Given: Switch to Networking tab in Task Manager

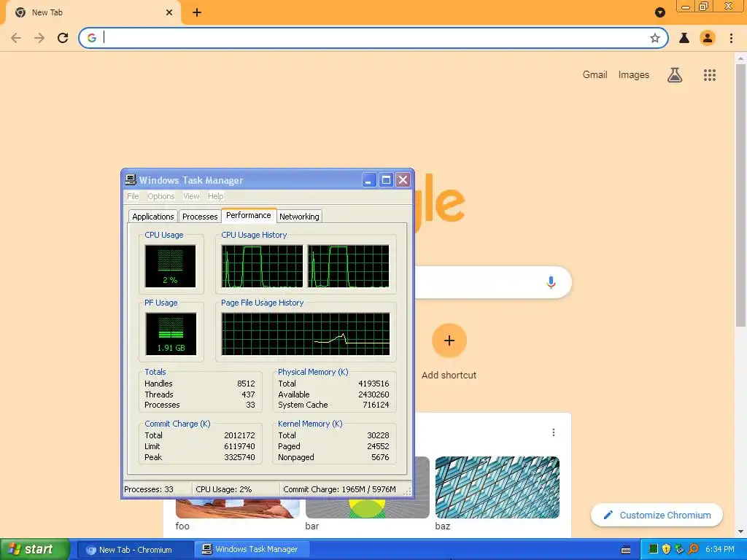Looking at the screenshot, I should (x=299, y=217).
